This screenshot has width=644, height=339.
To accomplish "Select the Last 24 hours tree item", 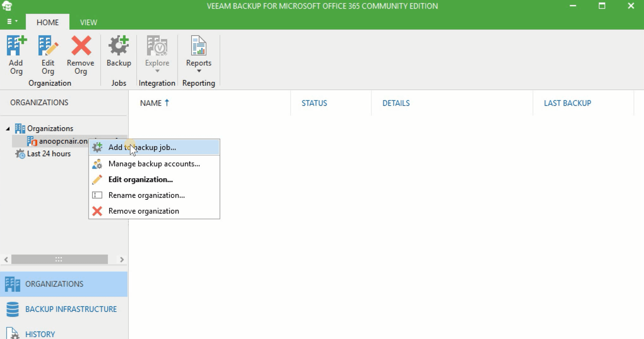I will 49,154.
